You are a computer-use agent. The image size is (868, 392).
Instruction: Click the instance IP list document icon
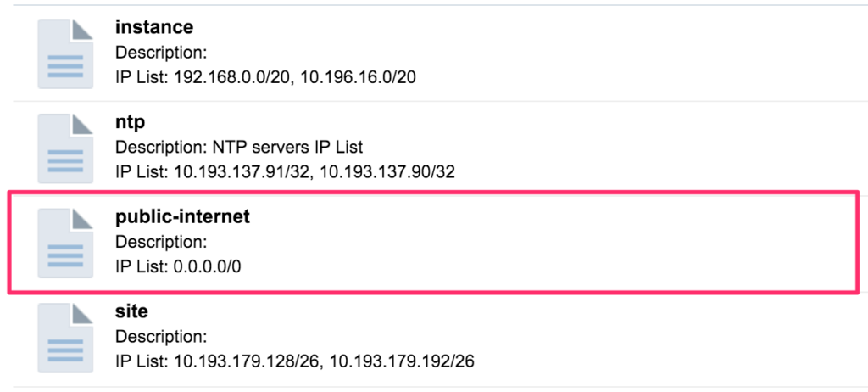coord(65,53)
